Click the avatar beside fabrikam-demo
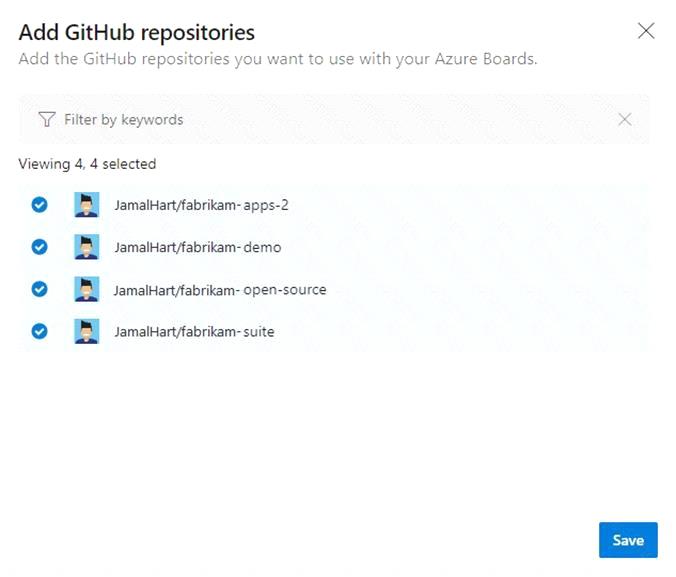676x577 pixels. pyautogui.click(x=87, y=247)
